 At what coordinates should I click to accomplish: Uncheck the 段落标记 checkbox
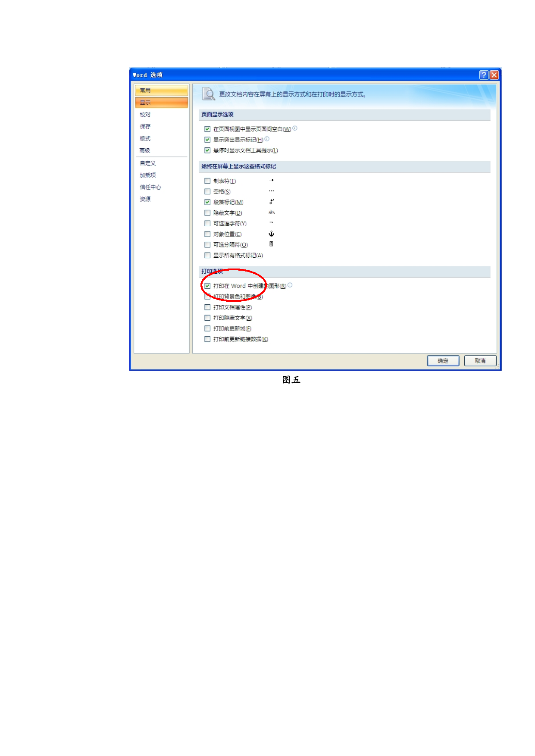[207, 202]
